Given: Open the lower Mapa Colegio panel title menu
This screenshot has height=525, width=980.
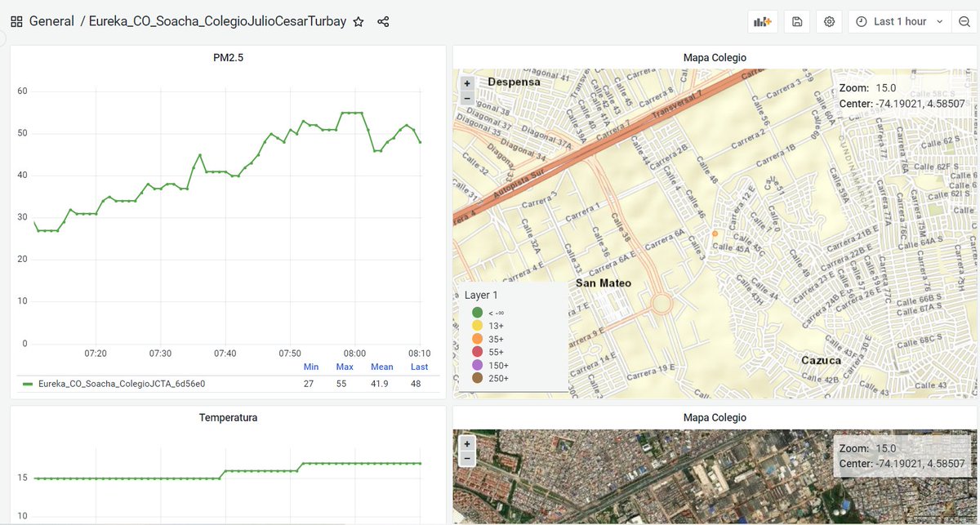Looking at the screenshot, I should (715, 417).
